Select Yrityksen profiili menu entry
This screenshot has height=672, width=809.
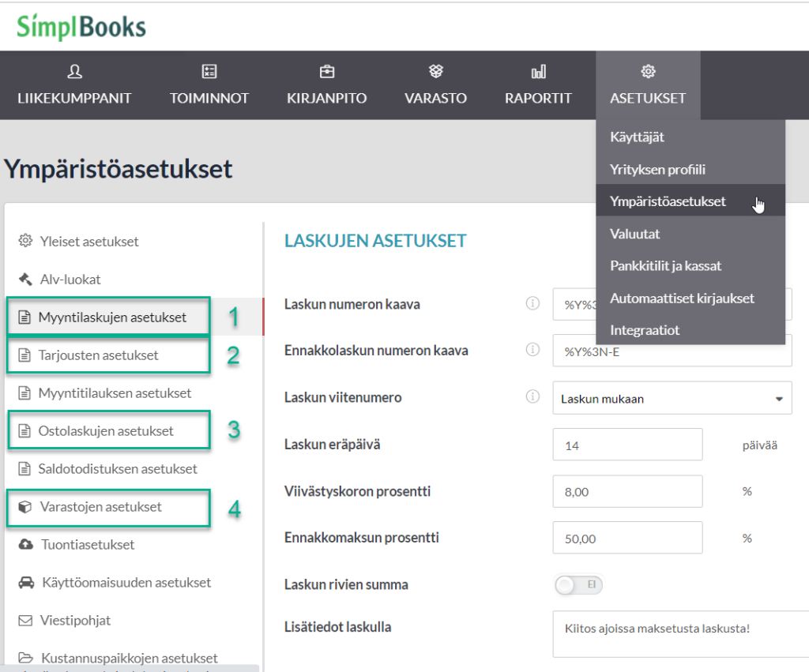click(690, 169)
